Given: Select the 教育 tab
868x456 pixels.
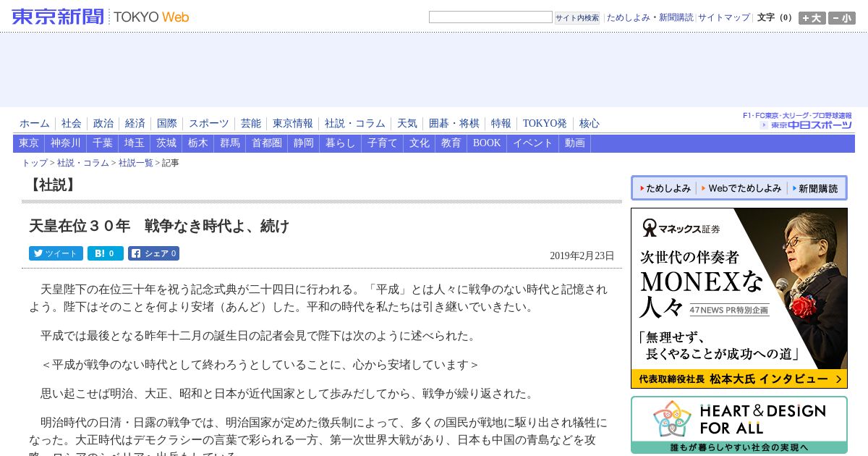Looking at the screenshot, I should tap(451, 143).
